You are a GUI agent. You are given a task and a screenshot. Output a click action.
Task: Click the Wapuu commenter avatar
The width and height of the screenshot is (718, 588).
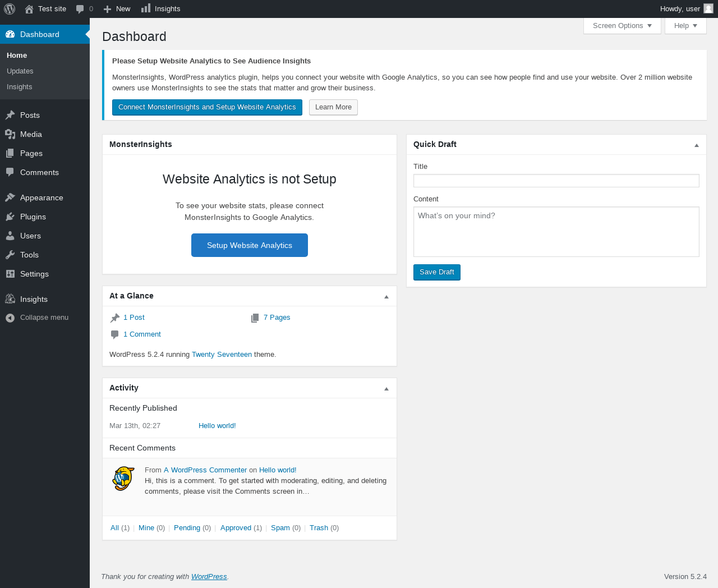(123, 479)
